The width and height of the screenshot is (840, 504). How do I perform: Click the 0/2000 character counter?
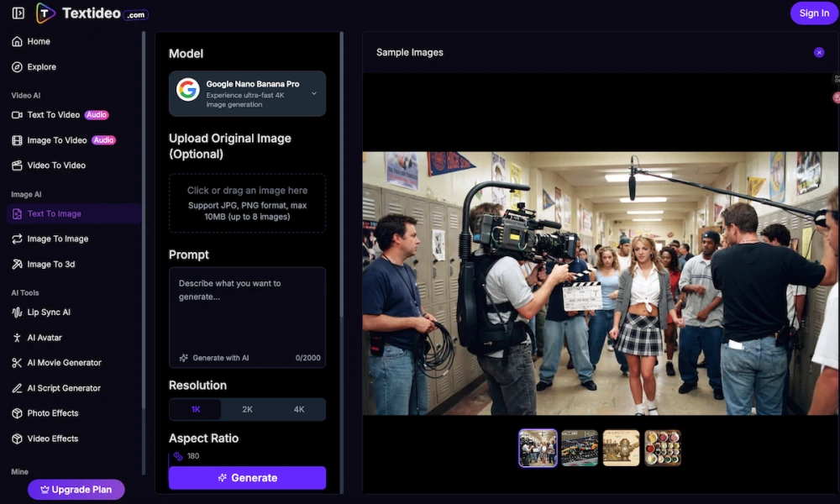[308, 358]
